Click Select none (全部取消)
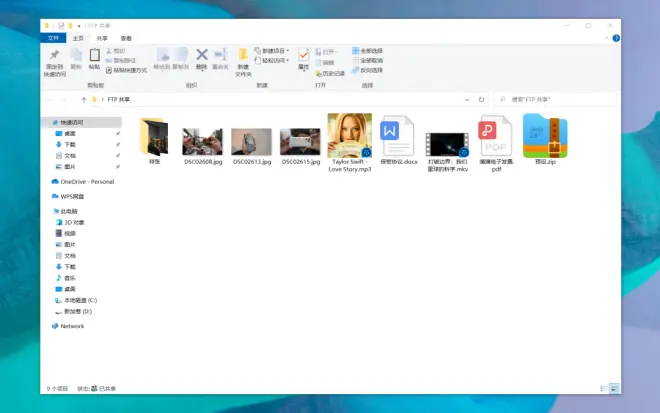This screenshot has width=660, height=413. click(x=367, y=61)
